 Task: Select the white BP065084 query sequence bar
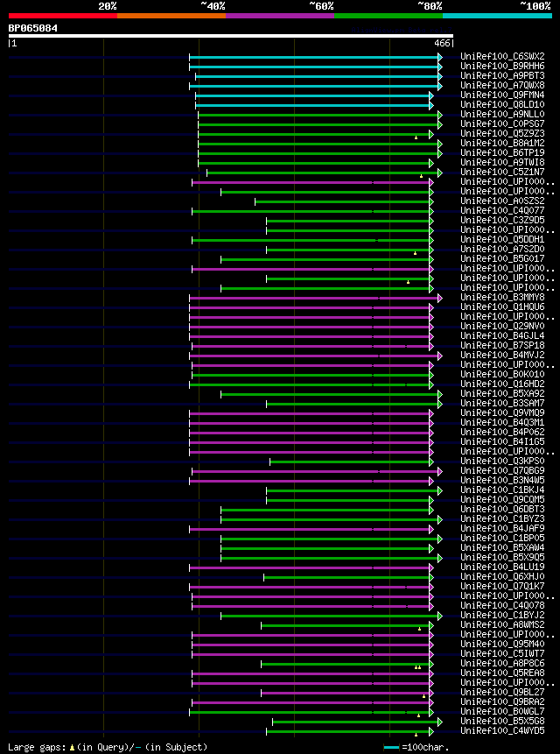(230, 36)
